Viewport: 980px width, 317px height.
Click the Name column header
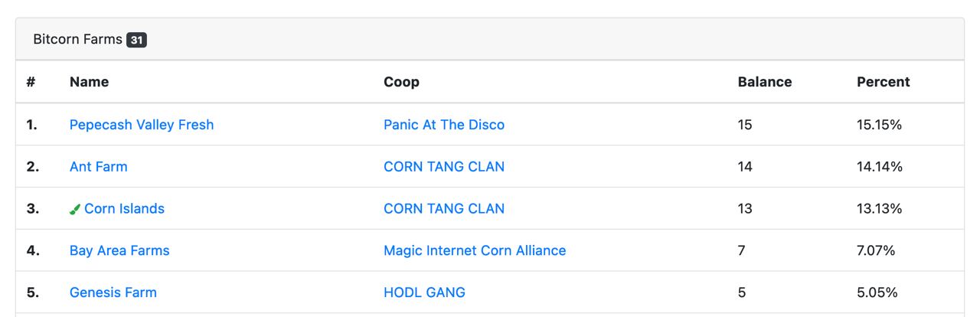coord(89,82)
